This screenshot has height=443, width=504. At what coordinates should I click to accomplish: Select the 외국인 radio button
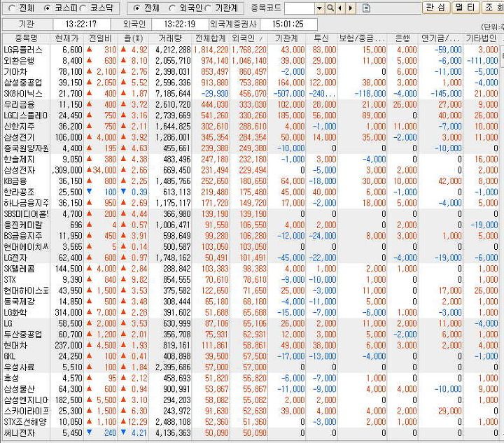click(172, 8)
